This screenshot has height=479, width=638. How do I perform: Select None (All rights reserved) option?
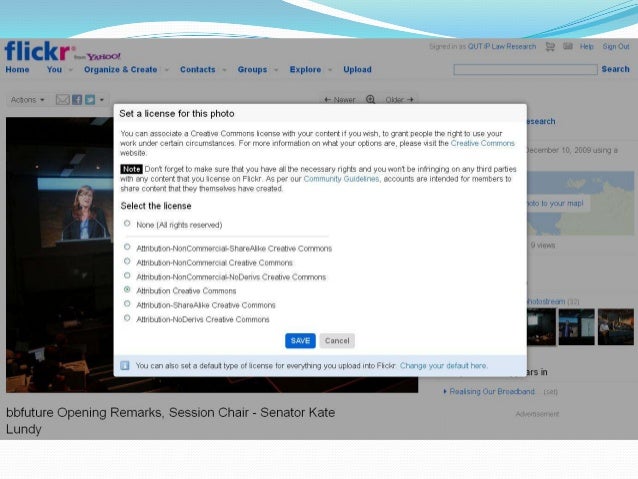(x=127, y=223)
